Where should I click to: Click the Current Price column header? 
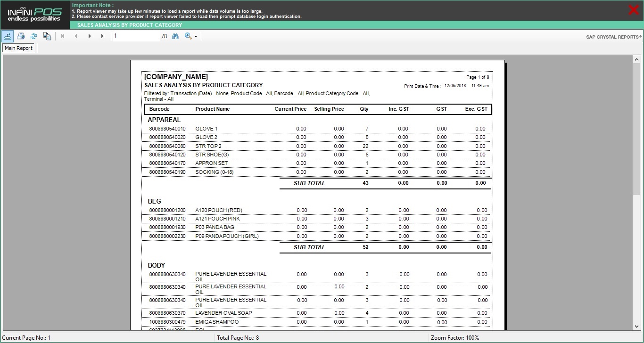coord(290,109)
